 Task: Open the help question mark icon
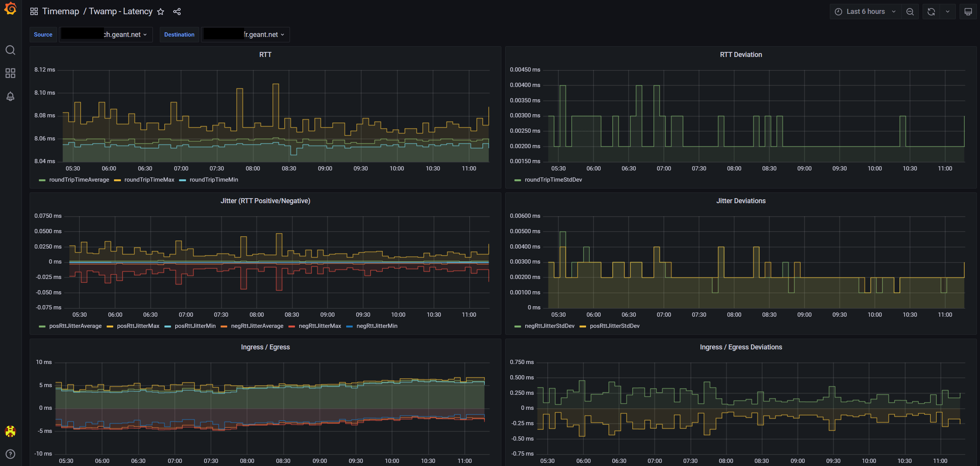(x=10, y=454)
